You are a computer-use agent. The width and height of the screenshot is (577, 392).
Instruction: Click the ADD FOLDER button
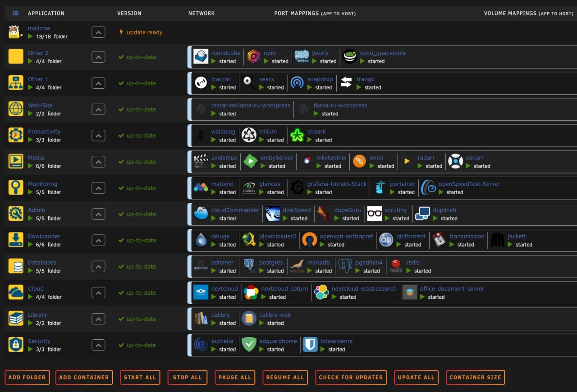[x=27, y=377]
